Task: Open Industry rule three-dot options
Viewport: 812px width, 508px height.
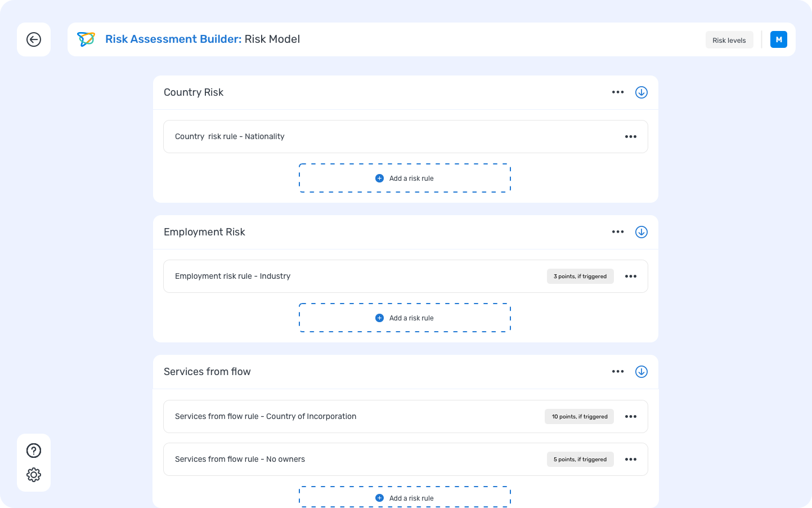Action: click(x=631, y=277)
